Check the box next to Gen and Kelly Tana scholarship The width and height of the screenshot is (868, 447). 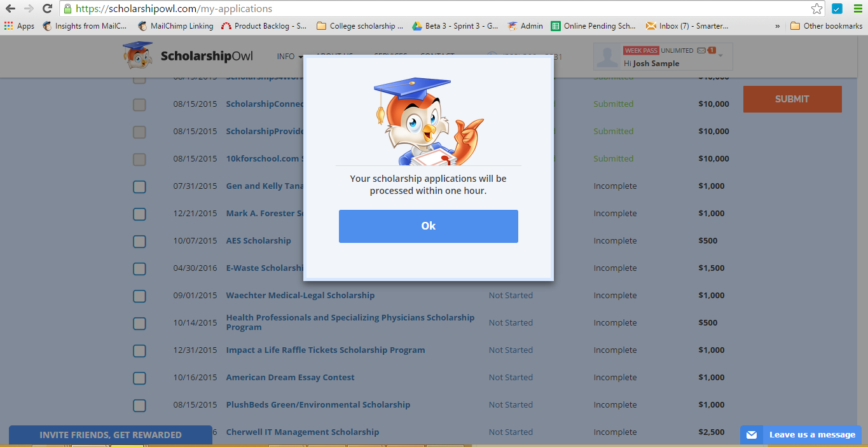[x=139, y=187]
